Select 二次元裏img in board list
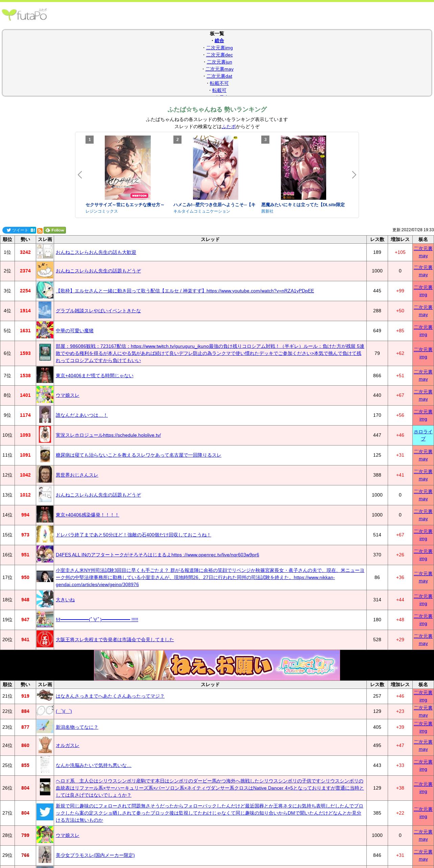The width and height of the screenshot is (434, 868). tap(219, 48)
